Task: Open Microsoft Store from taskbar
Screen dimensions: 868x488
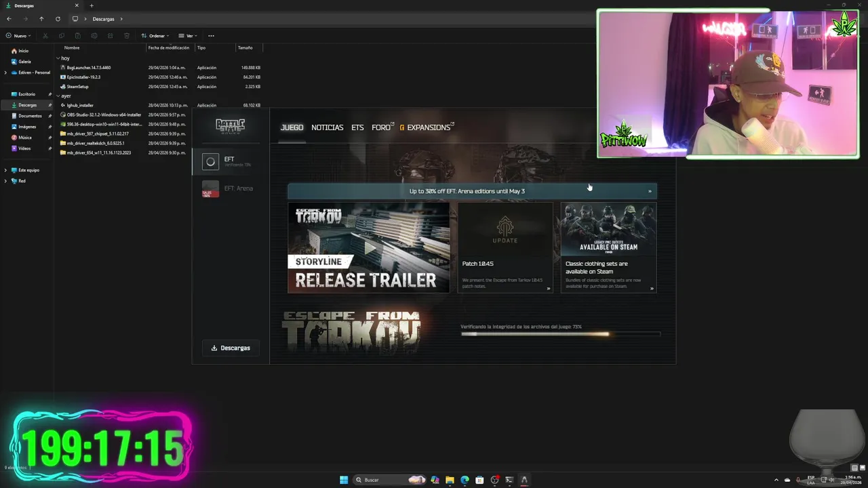Action: coord(479,480)
